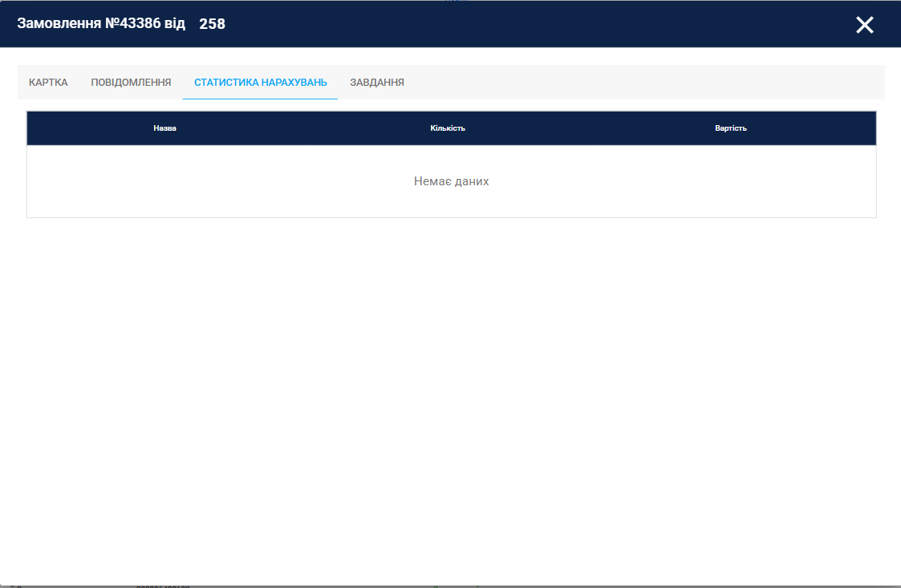Close the order dialog with the X icon

point(864,25)
